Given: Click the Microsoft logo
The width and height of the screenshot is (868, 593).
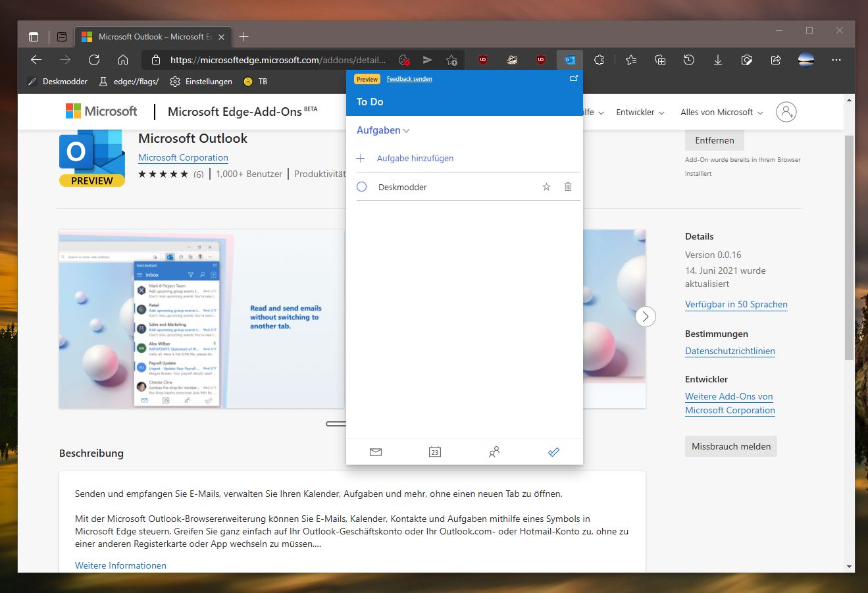Looking at the screenshot, I should [x=101, y=111].
